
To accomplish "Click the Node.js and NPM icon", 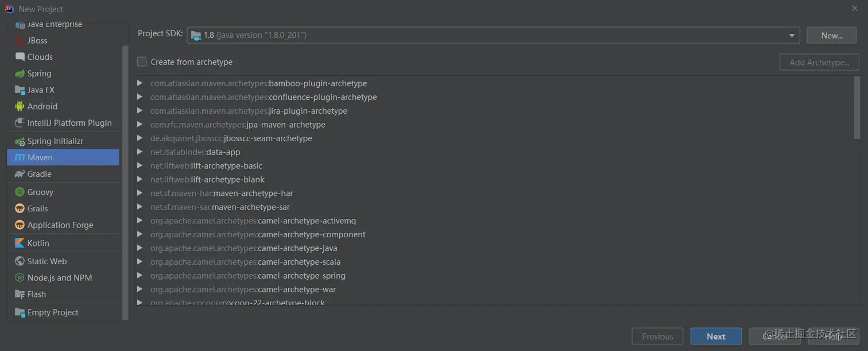I will (20, 277).
